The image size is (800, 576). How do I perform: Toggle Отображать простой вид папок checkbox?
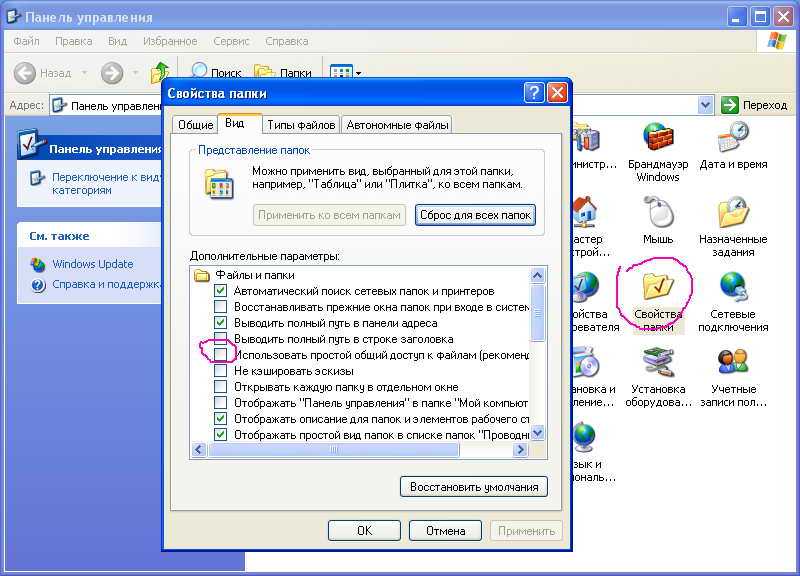(220, 435)
